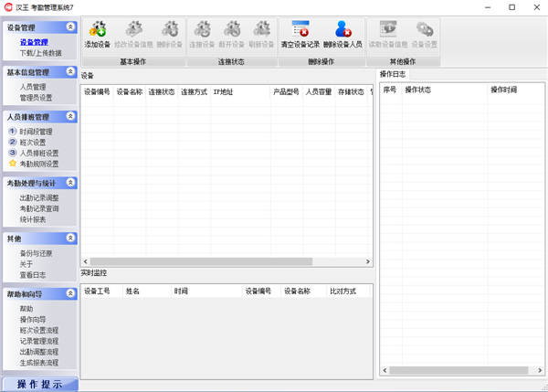This screenshot has height=392, width=548.
Task: Click the 刷新设备 toolbar icon
Action: click(x=261, y=29)
